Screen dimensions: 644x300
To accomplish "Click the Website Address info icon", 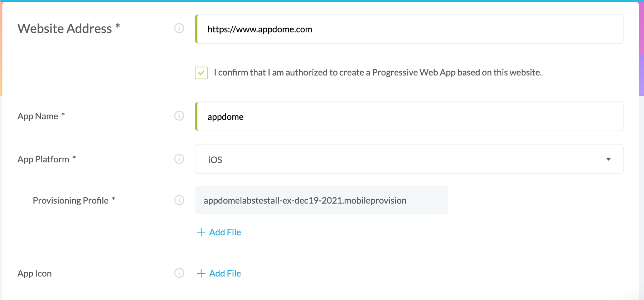I will pyautogui.click(x=179, y=28).
